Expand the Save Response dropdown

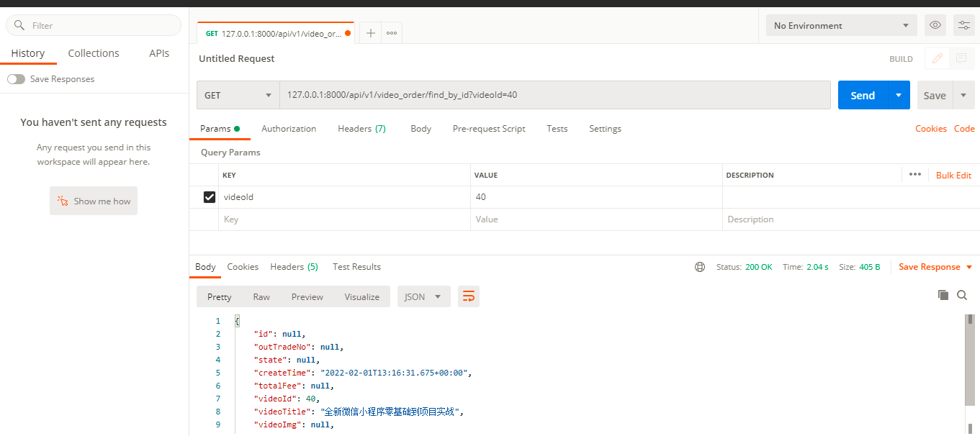click(x=969, y=267)
